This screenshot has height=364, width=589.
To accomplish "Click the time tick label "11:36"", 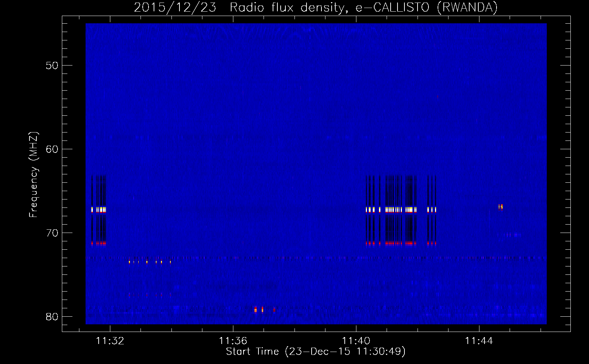I will tap(233, 341).
